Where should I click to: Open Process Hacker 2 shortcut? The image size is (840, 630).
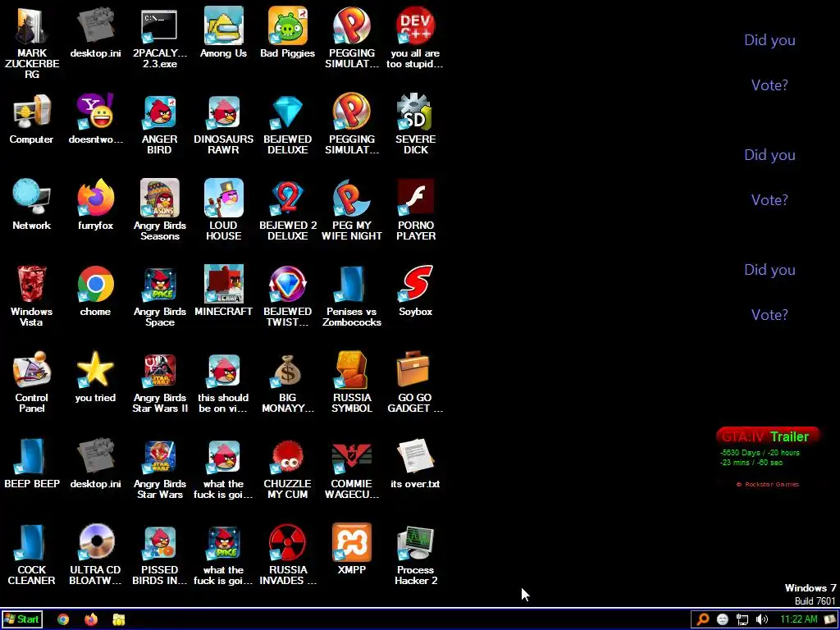[x=415, y=543]
